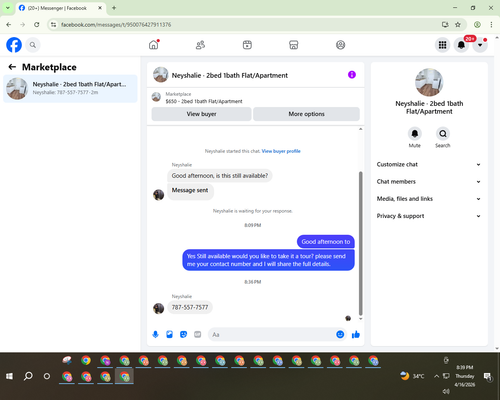Click the 'Good afternoon to' sent bubble
The height and width of the screenshot is (400, 500).
tap(326, 242)
